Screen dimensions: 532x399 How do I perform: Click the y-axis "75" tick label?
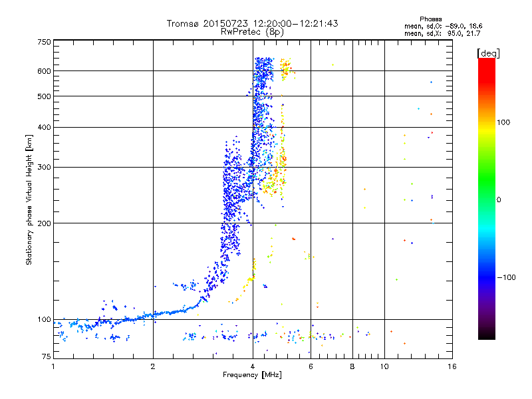[x=47, y=356]
